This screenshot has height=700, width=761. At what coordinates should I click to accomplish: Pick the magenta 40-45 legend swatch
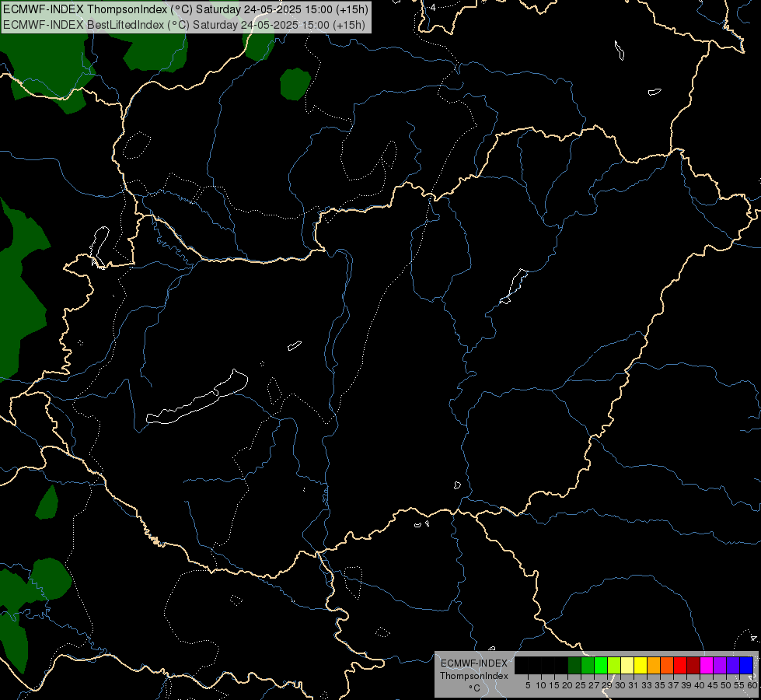[x=707, y=666]
